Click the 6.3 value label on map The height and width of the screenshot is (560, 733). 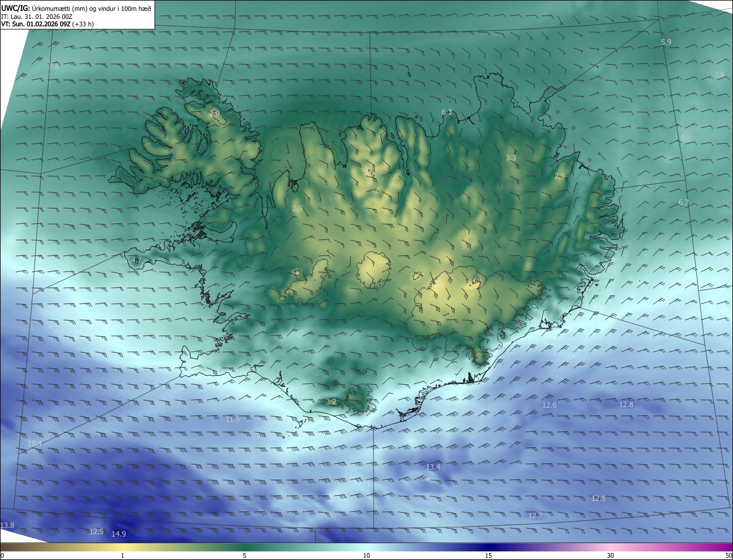coord(447,112)
